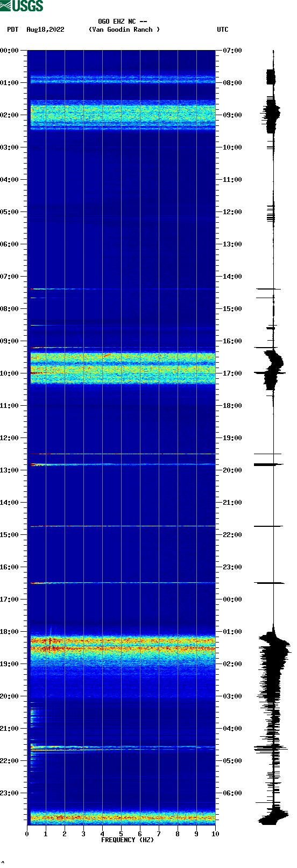297x868 pixels.
Task: Click the '23:00' PDT axis label
Action: (10, 793)
